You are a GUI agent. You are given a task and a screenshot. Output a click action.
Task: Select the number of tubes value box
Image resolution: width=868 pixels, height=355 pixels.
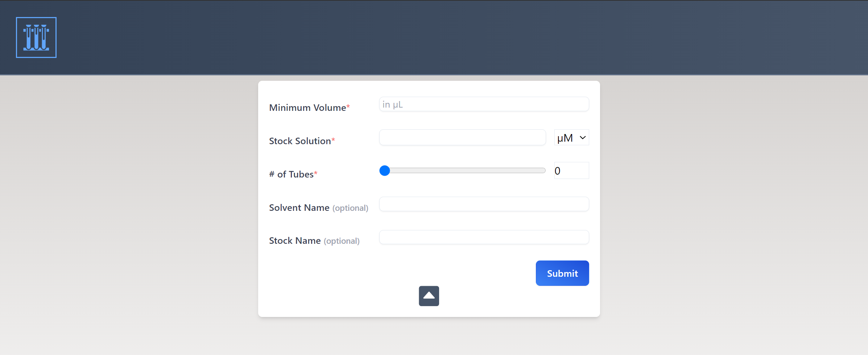coord(571,171)
